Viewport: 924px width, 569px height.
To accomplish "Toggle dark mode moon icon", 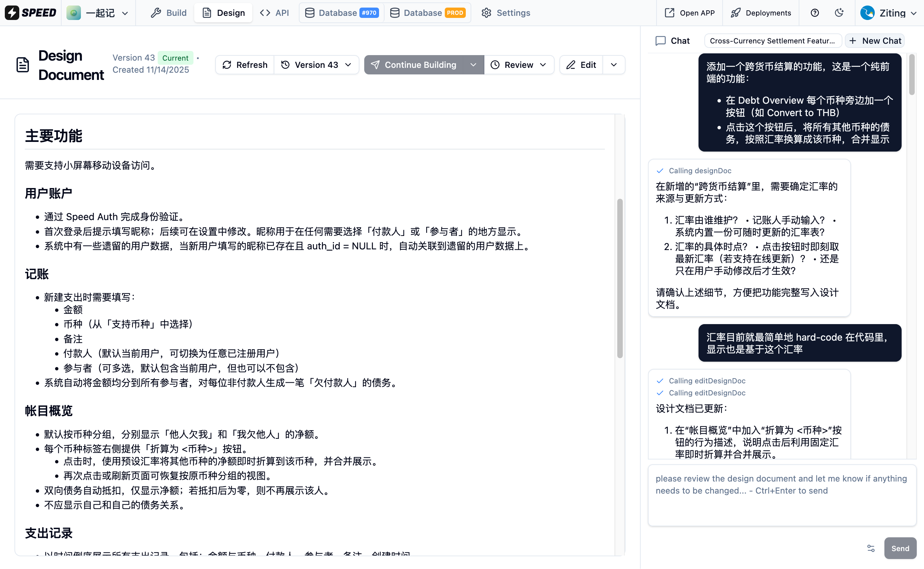I will [839, 13].
